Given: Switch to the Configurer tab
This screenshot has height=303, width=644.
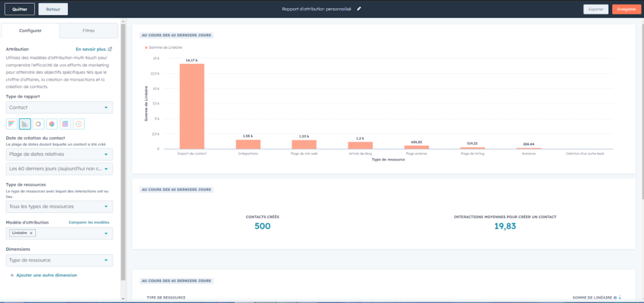Looking at the screenshot, I should (30, 31).
